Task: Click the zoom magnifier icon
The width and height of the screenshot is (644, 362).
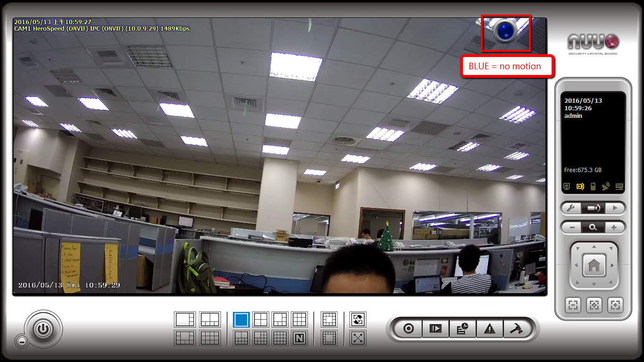Action: click(x=594, y=227)
